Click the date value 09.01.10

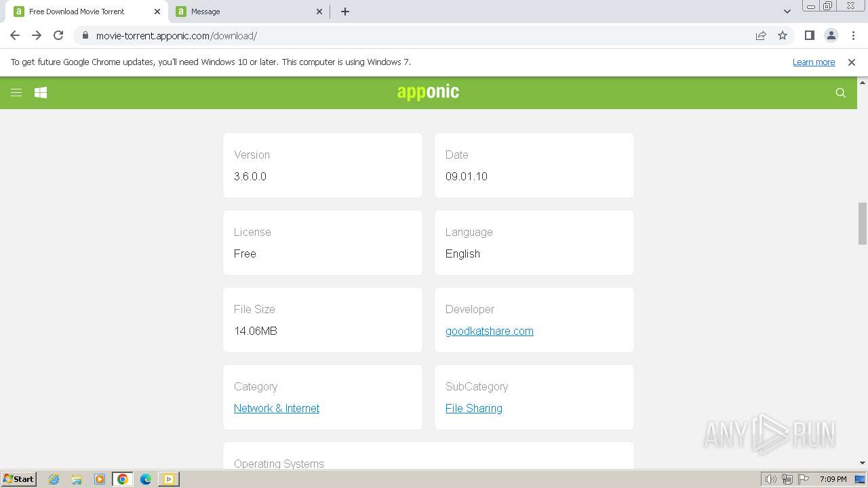(x=467, y=176)
